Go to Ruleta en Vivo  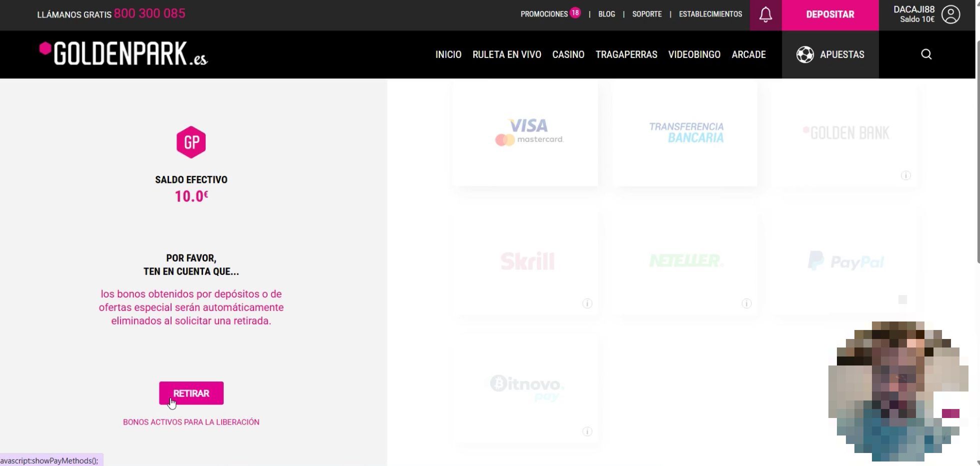click(x=507, y=54)
